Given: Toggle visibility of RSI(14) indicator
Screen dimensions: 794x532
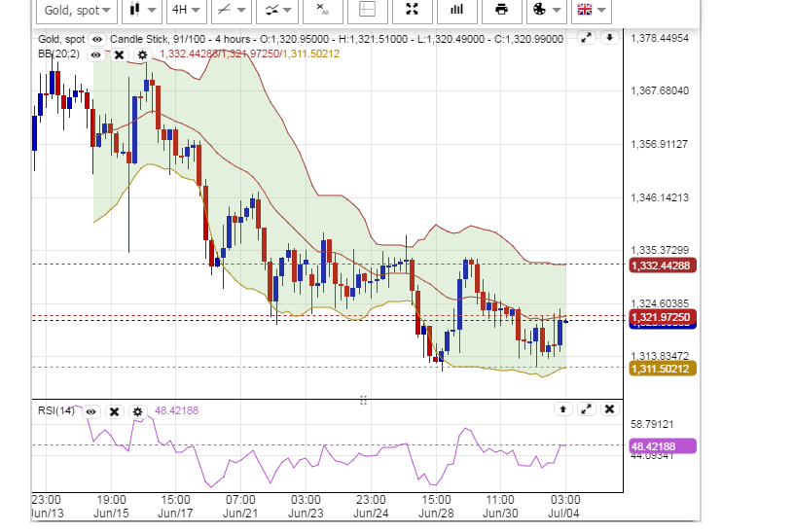Looking at the screenshot, I should (x=90, y=411).
